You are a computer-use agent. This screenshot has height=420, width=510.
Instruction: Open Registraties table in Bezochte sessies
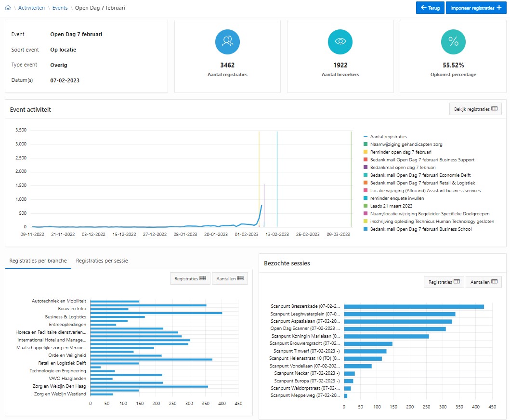point(444,282)
